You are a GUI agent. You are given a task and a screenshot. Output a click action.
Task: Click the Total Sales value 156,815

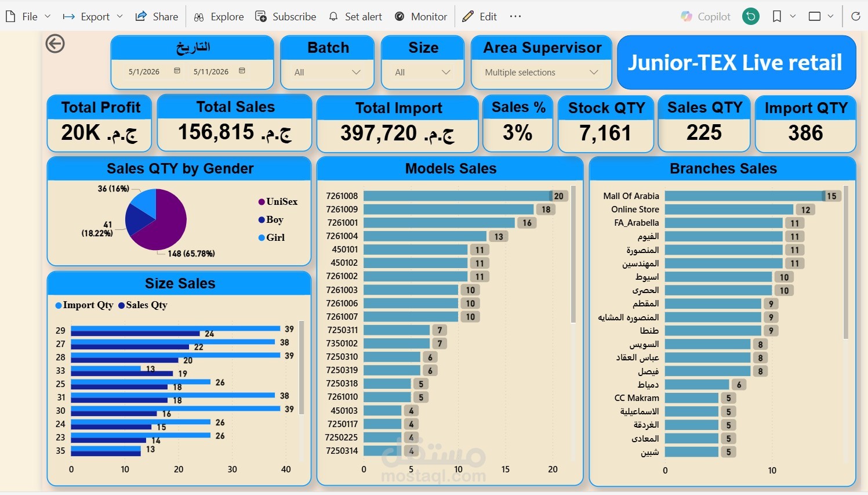coord(235,132)
